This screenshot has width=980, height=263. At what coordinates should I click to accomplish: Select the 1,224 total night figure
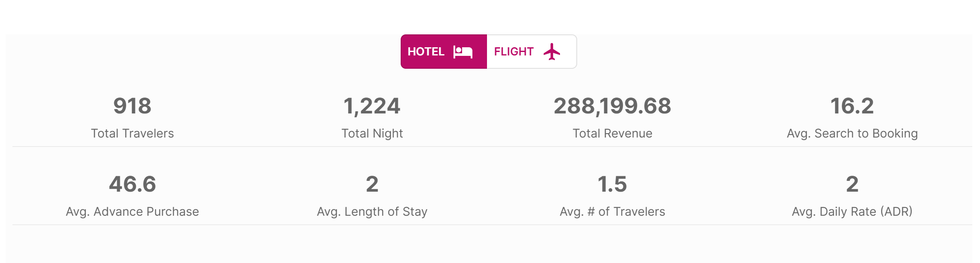tap(372, 106)
